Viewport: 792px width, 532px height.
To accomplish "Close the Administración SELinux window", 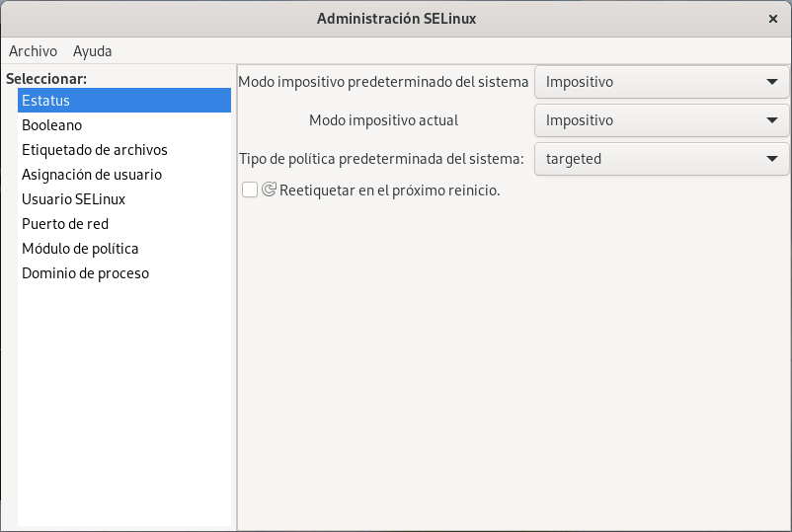I will click(x=772, y=19).
